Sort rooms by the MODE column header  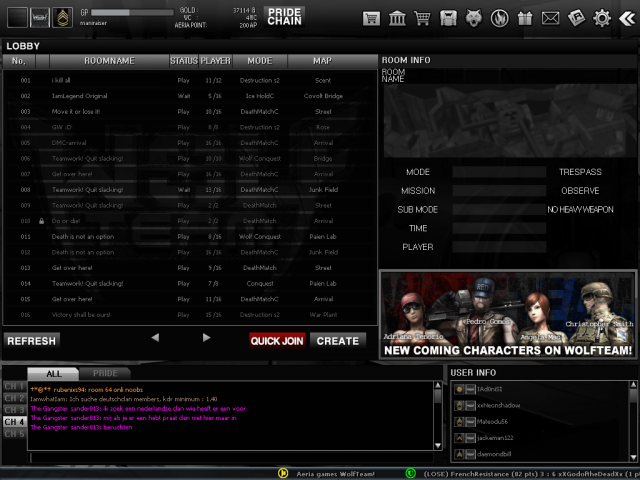tap(259, 61)
